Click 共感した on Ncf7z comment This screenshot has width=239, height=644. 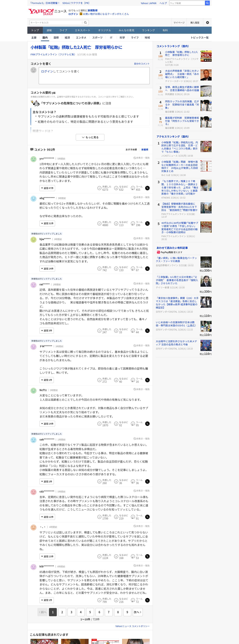coord(104,424)
